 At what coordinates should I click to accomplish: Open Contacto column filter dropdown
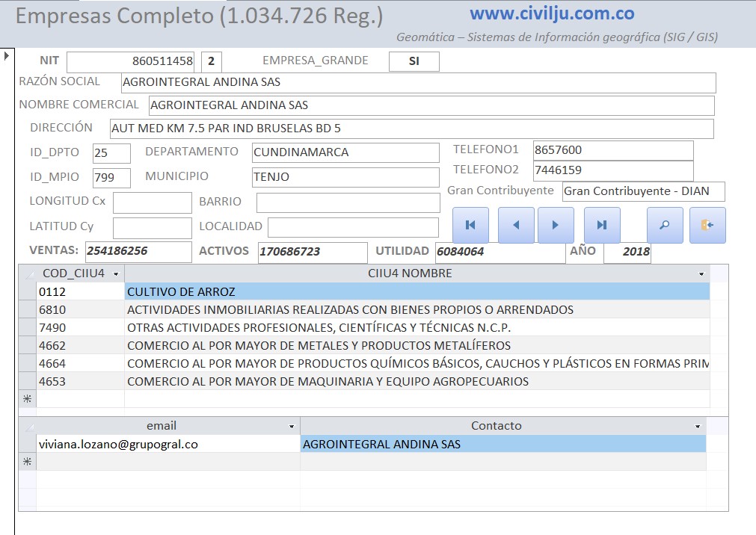(698, 427)
